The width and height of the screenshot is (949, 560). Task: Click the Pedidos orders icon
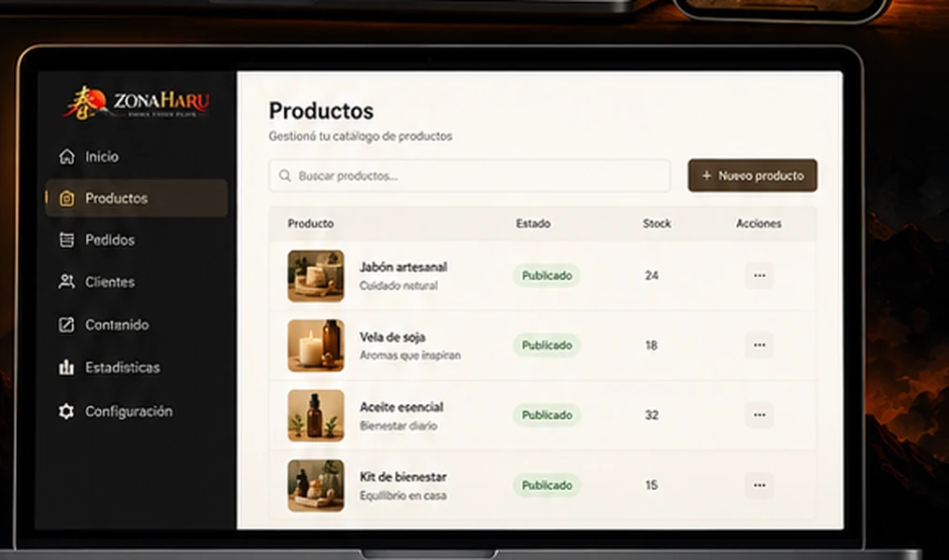[66, 240]
